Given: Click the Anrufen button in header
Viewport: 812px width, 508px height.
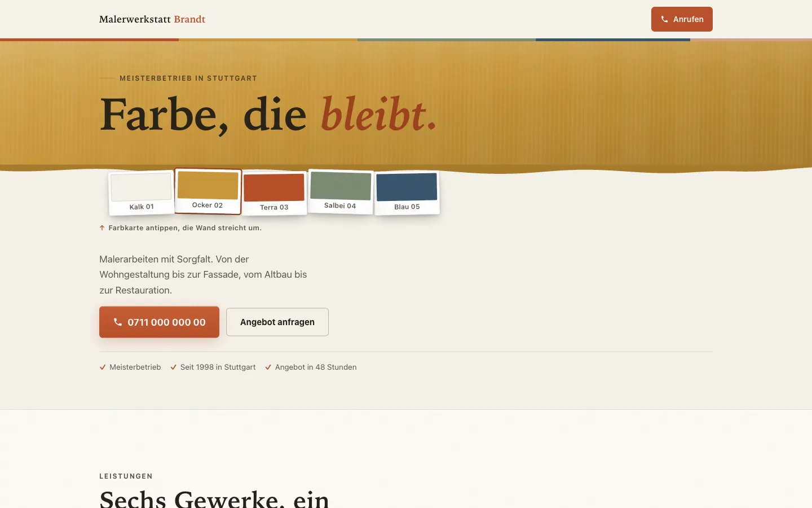Looking at the screenshot, I should click(x=682, y=19).
